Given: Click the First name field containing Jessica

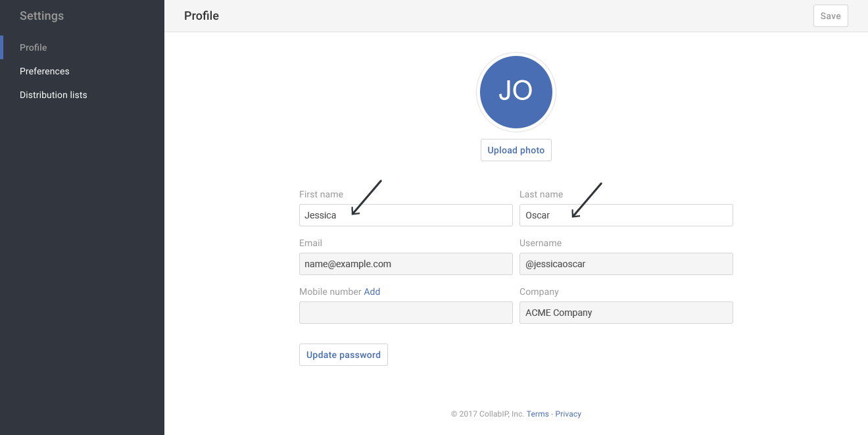Looking at the screenshot, I should (406, 215).
